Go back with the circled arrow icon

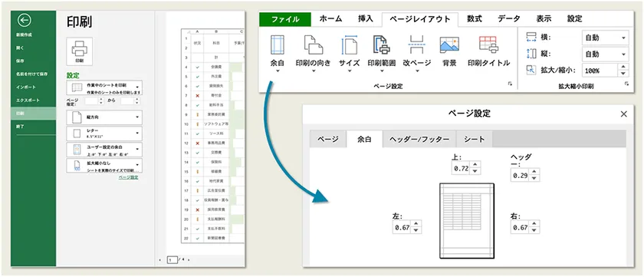(25, 21)
